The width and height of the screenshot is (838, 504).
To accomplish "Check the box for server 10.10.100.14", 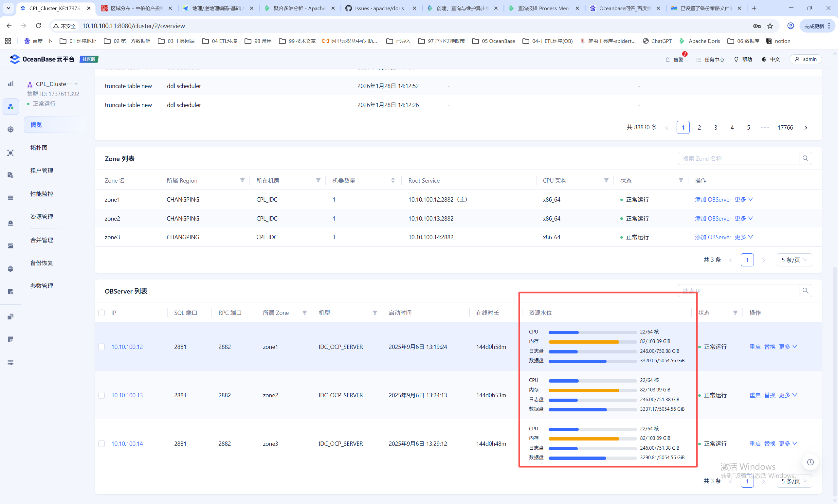I will pyautogui.click(x=101, y=443).
